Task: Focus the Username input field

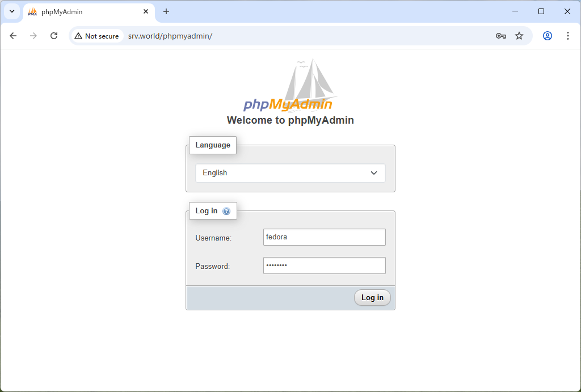Action: [324, 237]
